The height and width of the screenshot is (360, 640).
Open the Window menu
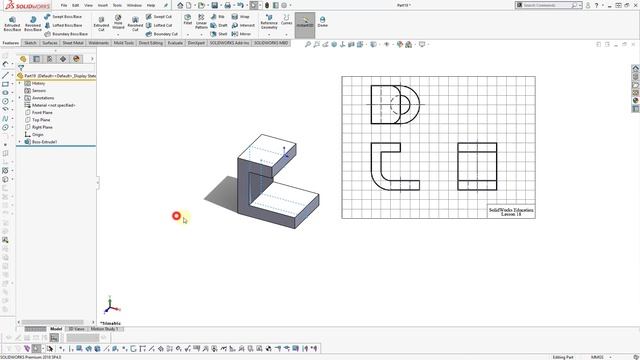click(x=134, y=5)
